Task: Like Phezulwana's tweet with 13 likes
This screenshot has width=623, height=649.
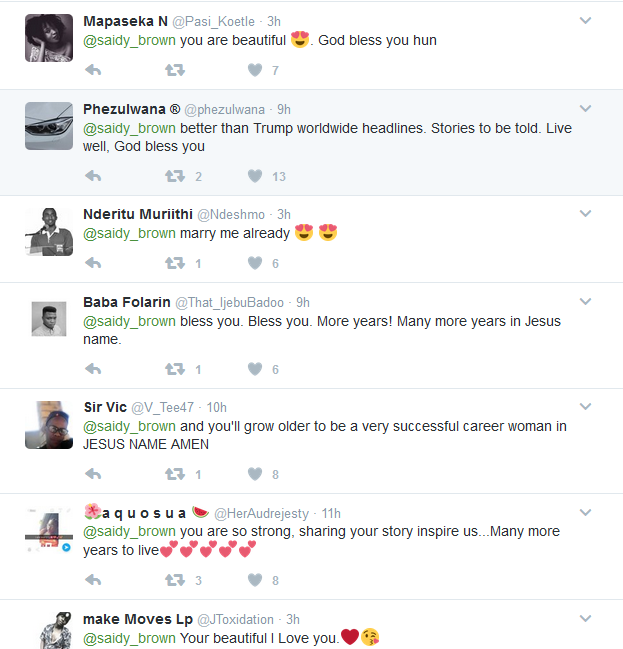Action: pyautogui.click(x=255, y=176)
